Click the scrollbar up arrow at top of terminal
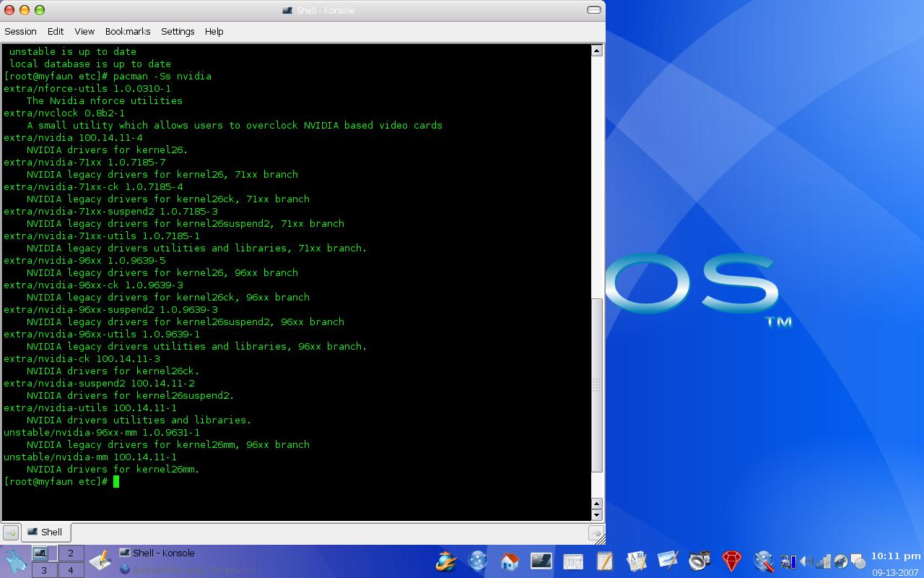924x578 pixels. (x=597, y=50)
